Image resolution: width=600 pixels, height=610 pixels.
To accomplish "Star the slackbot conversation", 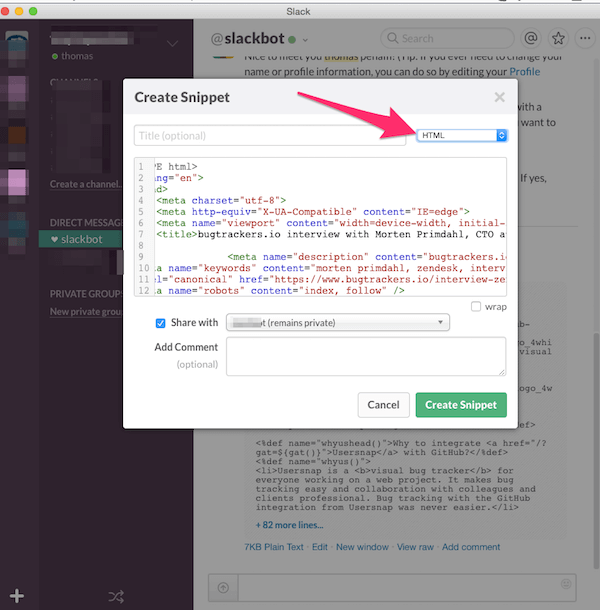I will pos(558,38).
